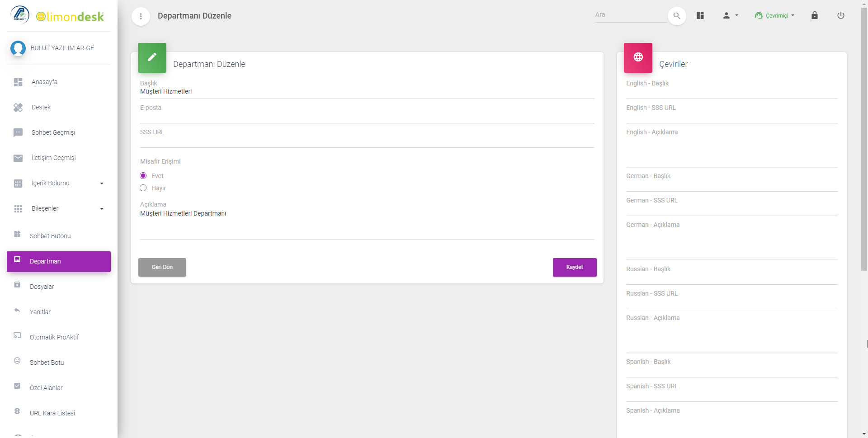Screen dimensions: 868x438
Task: Click the Kaydet save button
Action: (575, 267)
